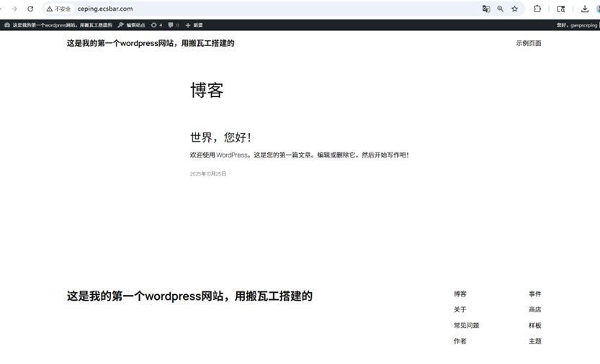600x364 pixels.
Task: Open the 商店 link in the footer
Action: click(534, 310)
